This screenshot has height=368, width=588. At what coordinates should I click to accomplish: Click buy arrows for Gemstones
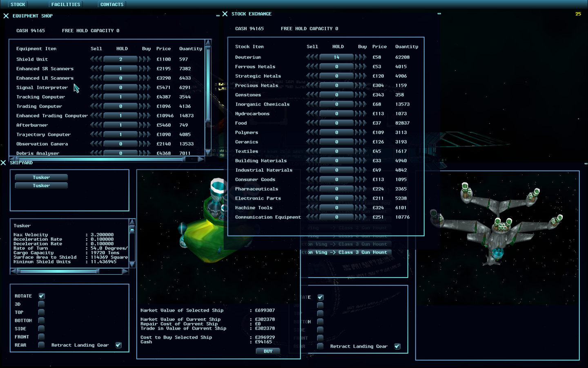click(361, 95)
